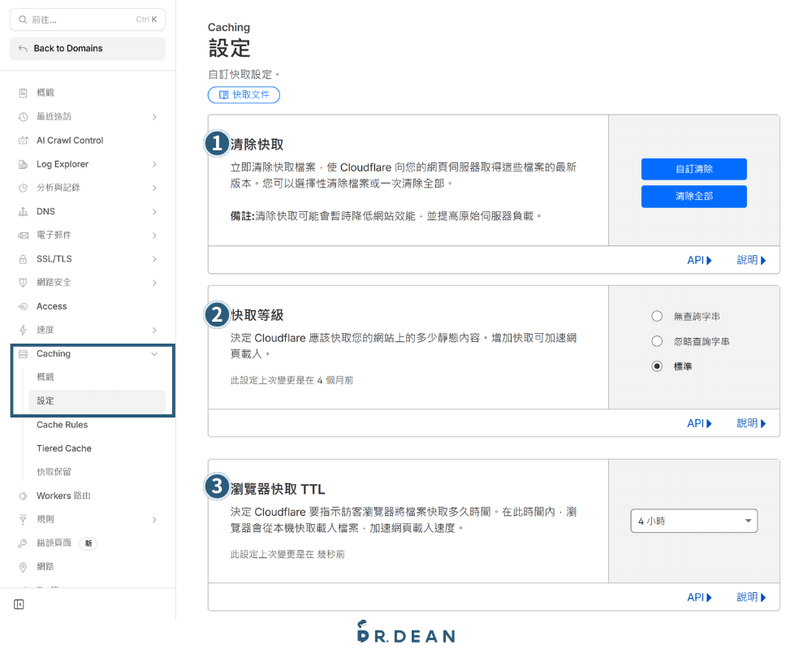812x658 pixels.
Task: Click the 網路 location pin icon
Action: coord(23,567)
